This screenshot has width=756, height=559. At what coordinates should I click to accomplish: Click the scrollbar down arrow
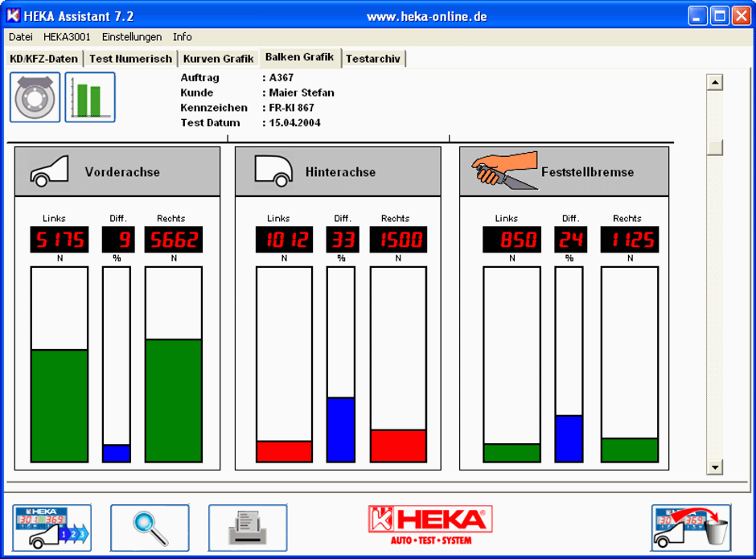click(x=714, y=467)
